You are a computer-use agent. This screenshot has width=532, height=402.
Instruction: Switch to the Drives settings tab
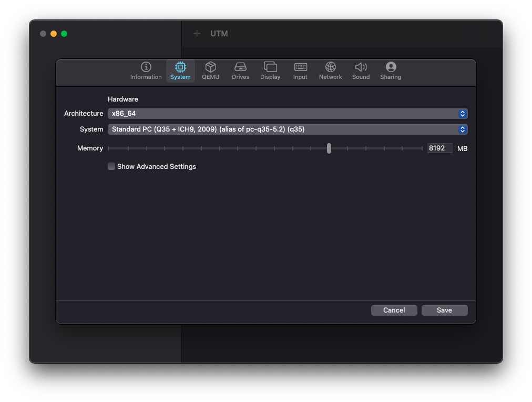pyautogui.click(x=240, y=71)
